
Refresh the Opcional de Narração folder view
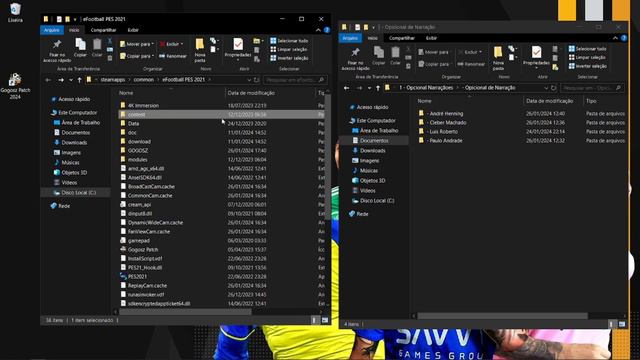[553, 88]
